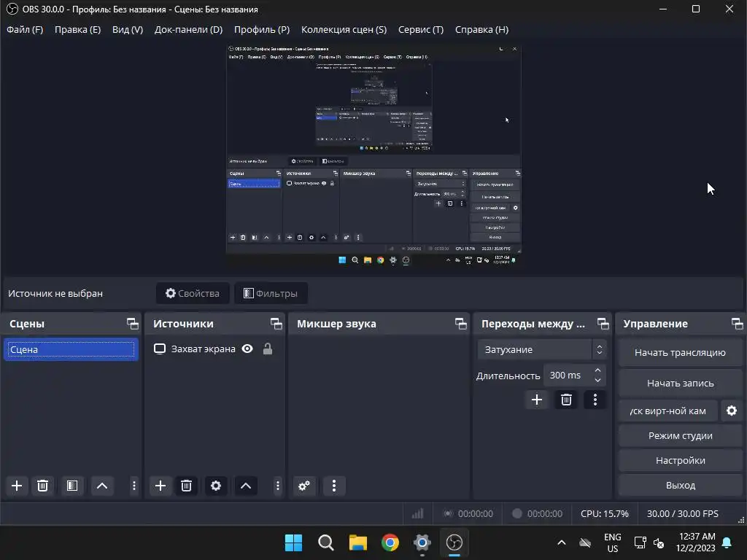Decrease Длительность with down arrow
Screen dimensions: 747x560
pos(598,380)
